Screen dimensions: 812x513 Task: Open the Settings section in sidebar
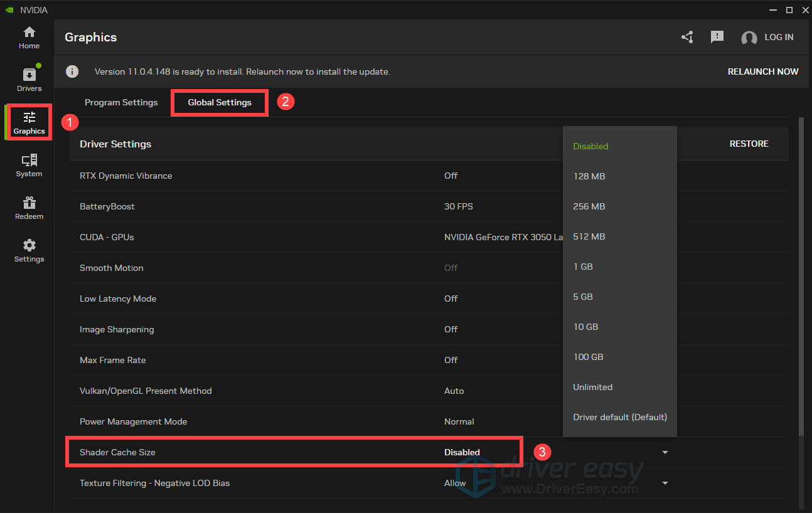click(29, 251)
